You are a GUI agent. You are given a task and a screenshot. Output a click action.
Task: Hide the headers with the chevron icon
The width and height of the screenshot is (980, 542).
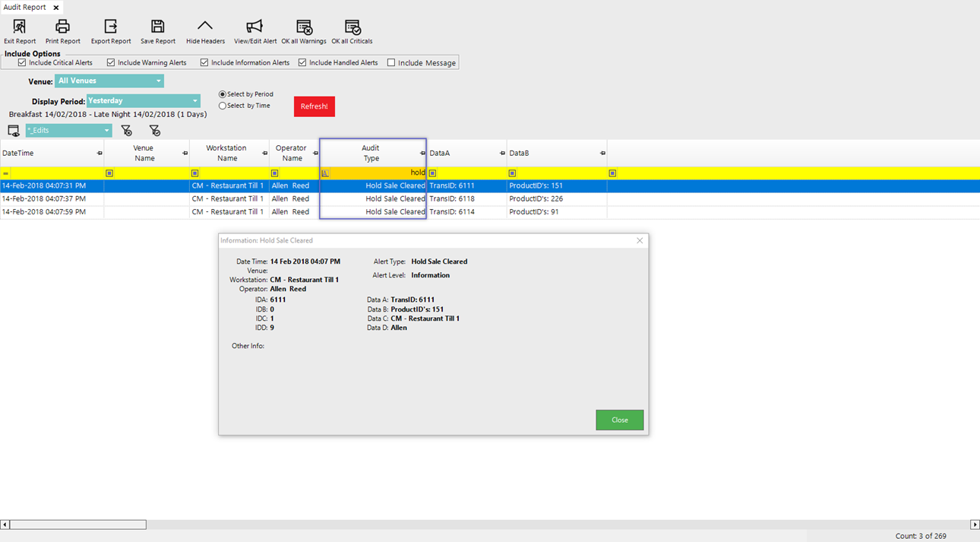(x=205, y=27)
